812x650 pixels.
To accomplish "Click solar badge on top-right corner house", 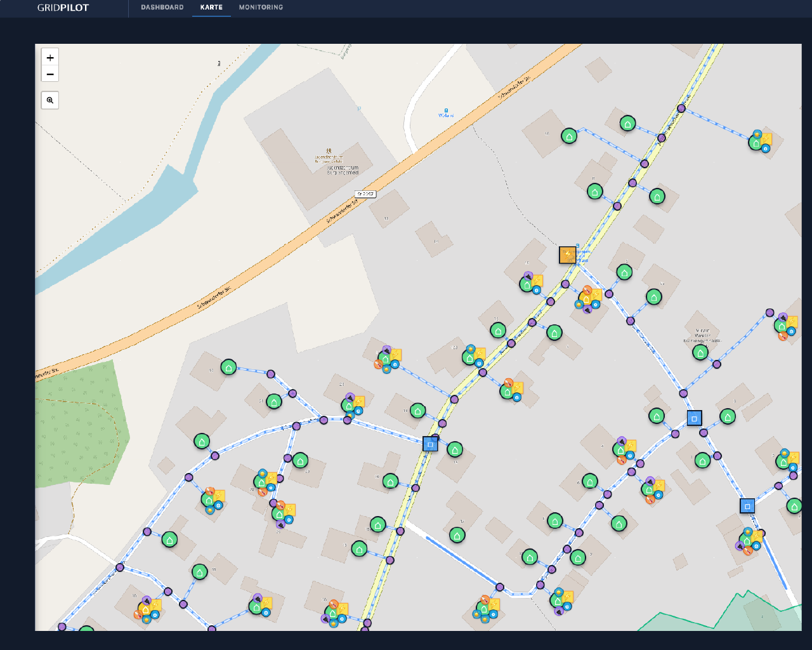I will click(757, 134).
